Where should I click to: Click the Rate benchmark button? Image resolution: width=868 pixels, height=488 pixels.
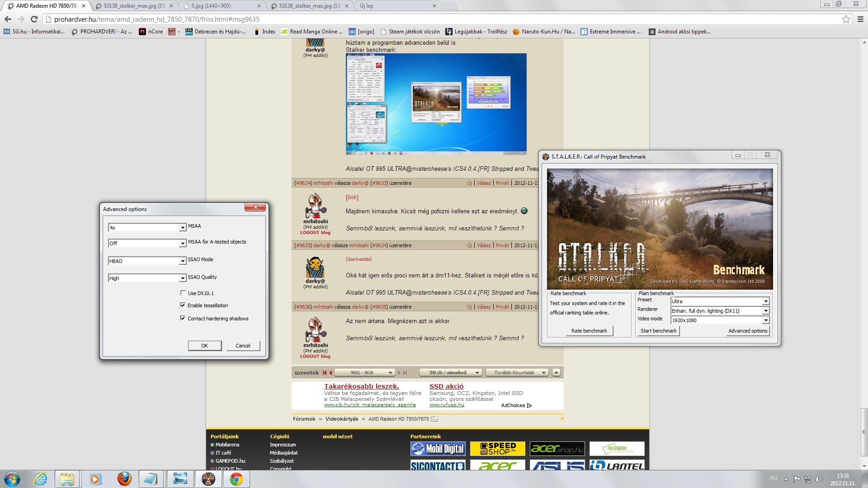(x=589, y=331)
